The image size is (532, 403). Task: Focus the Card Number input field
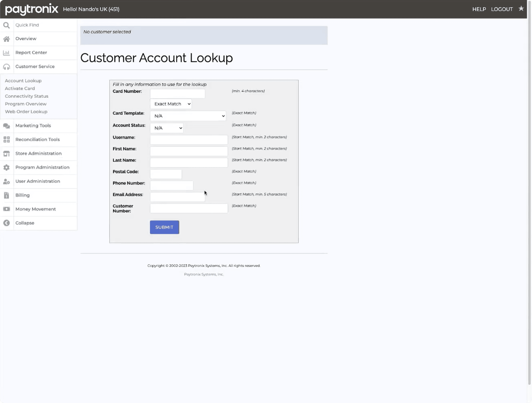pos(177,94)
